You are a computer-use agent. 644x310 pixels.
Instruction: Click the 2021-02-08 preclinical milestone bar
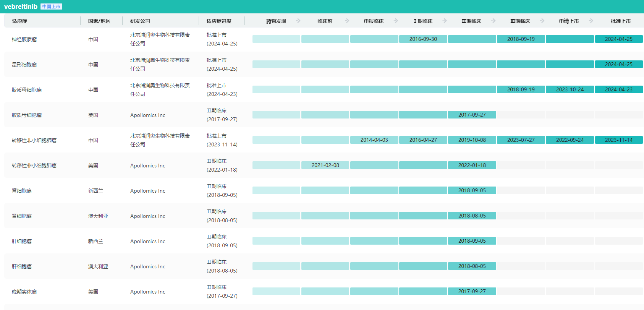click(x=325, y=165)
